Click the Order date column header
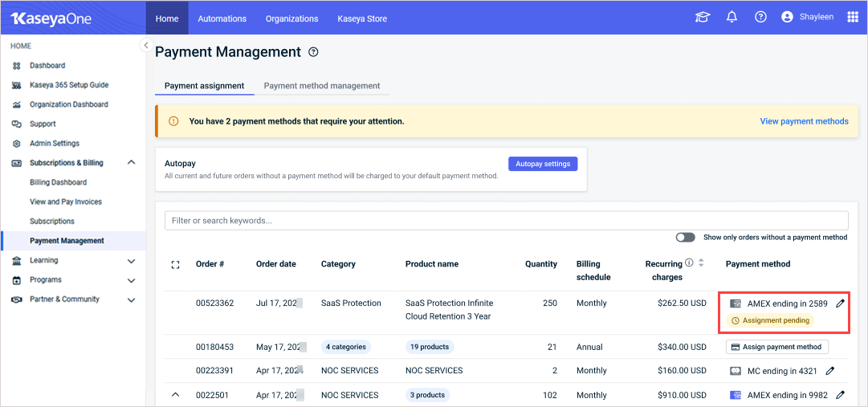The height and width of the screenshot is (407, 868). (275, 264)
